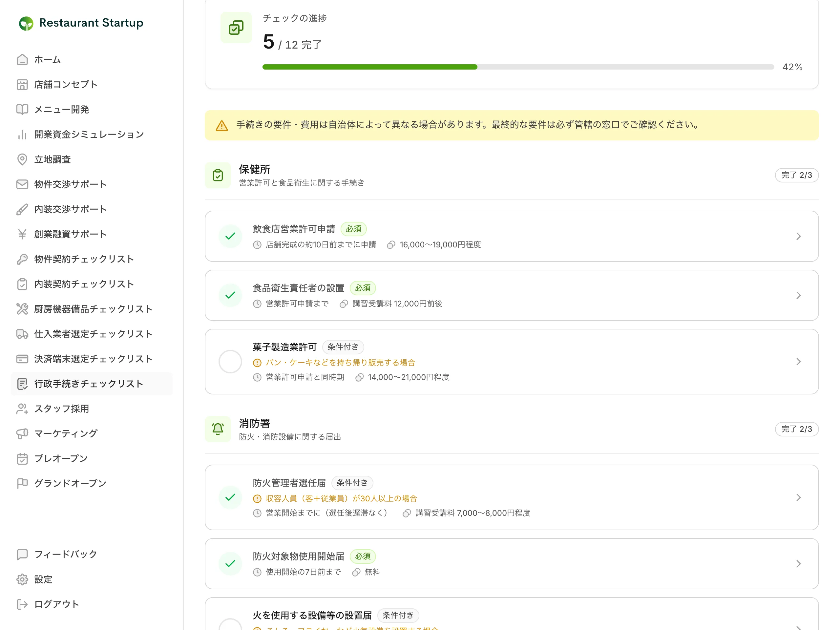This screenshot has height=630, width=840.
Task: Uncheck 防火対象物使用開始届 completion circle
Action: 230,563
